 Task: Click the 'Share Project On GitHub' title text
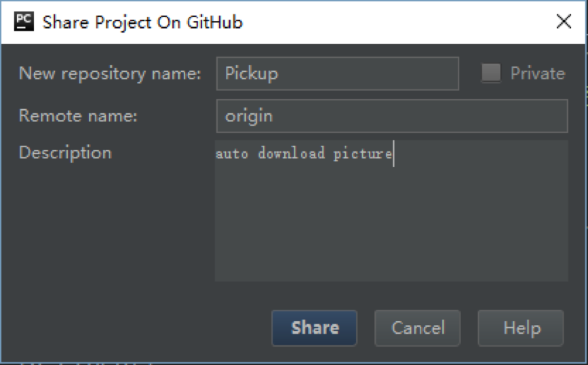tap(142, 22)
